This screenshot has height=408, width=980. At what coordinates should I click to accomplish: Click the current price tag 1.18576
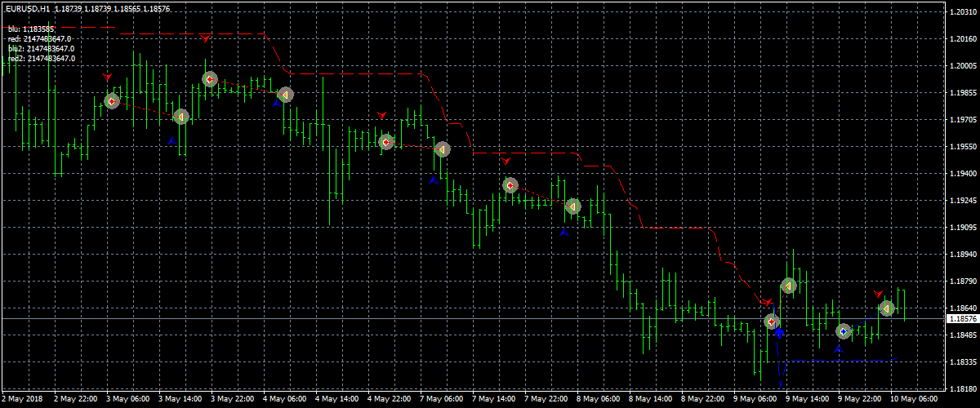(x=963, y=318)
